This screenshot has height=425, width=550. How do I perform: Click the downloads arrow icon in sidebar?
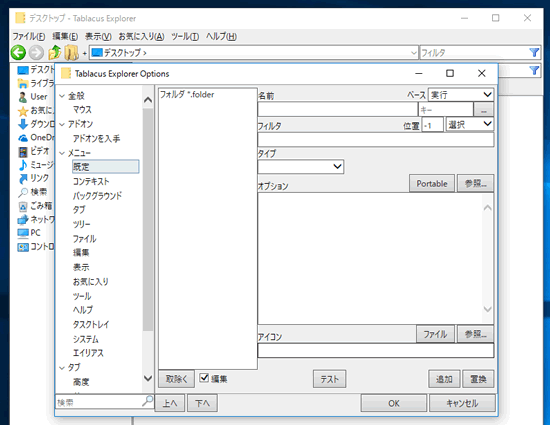point(23,124)
